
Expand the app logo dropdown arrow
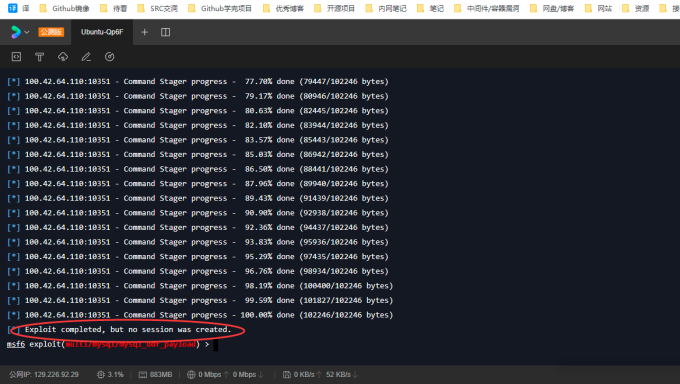coord(27,32)
